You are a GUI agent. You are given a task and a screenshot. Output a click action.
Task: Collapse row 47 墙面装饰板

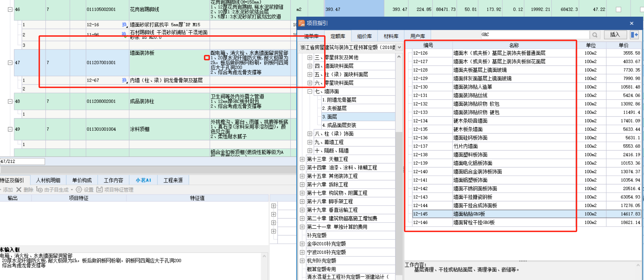coord(10,63)
